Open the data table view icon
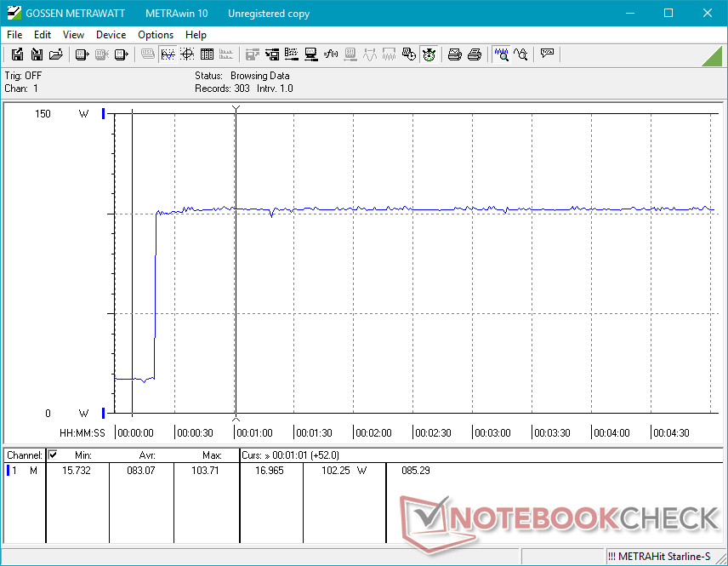The image size is (728, 566). (207, 54)
